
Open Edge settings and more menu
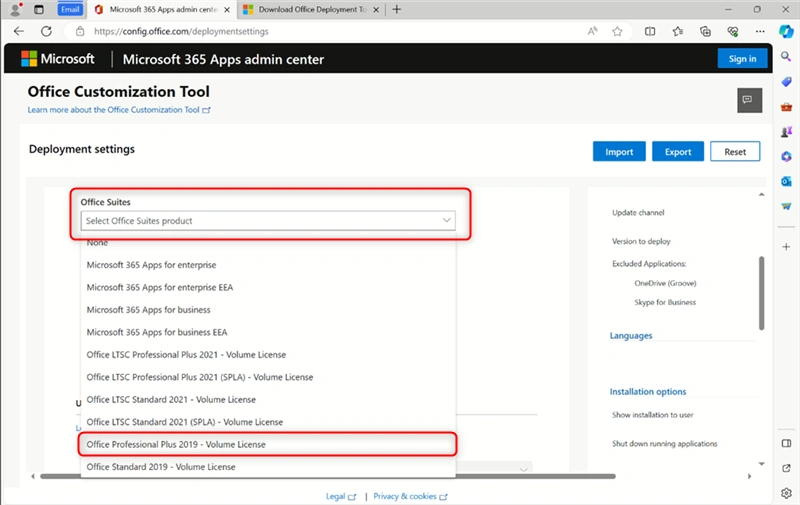[760, 31]
